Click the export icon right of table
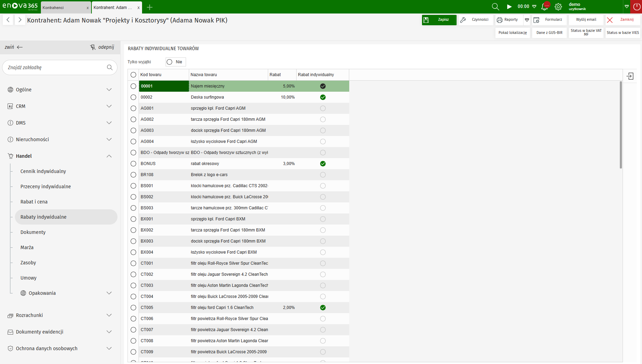Image resolution: width=642 pixels, height=364 pixels. tap(630, 76)
